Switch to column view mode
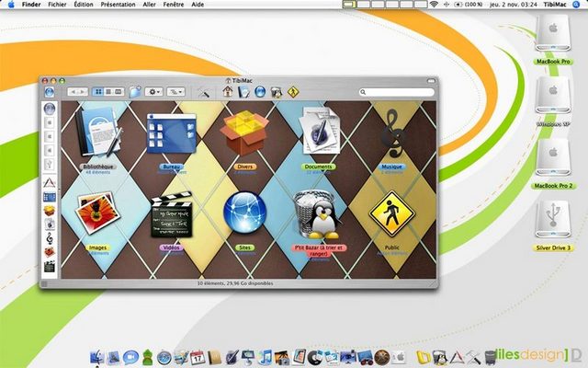 (119, 92)
